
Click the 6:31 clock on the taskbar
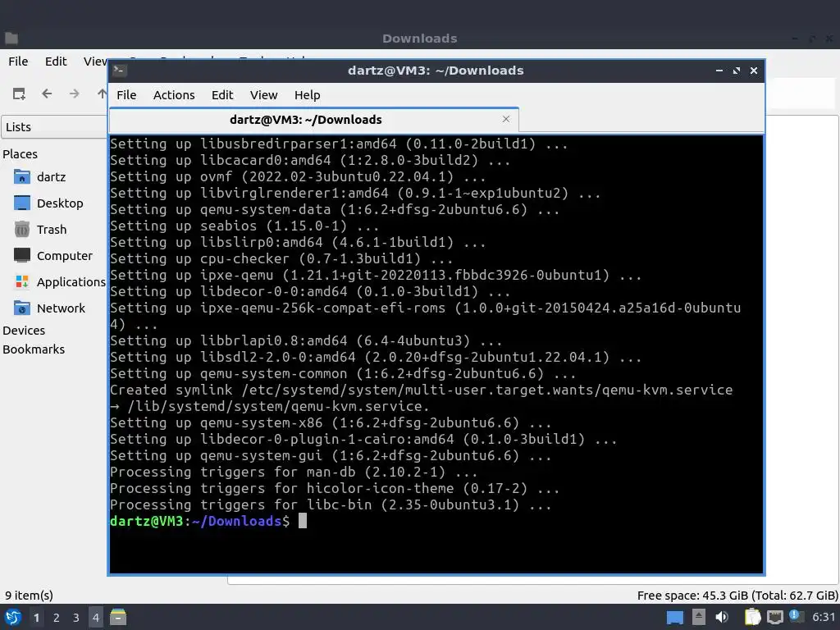(824, 617)
